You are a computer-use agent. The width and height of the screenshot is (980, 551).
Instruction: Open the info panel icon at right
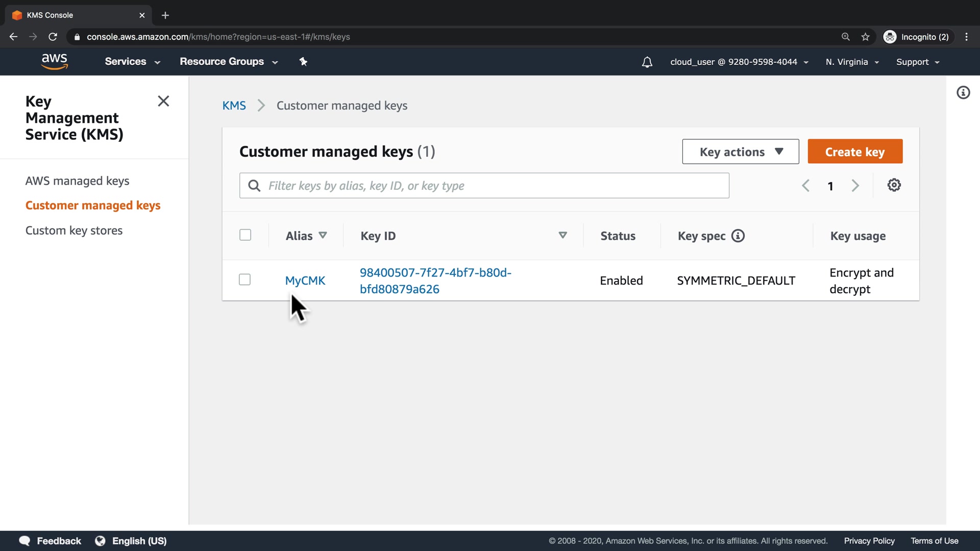tap(963, 93)
